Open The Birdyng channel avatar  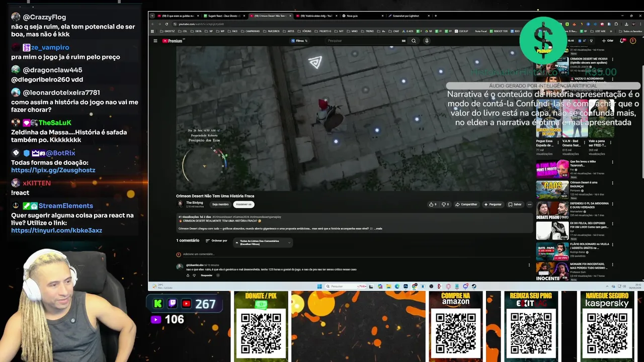click(180, 204)
